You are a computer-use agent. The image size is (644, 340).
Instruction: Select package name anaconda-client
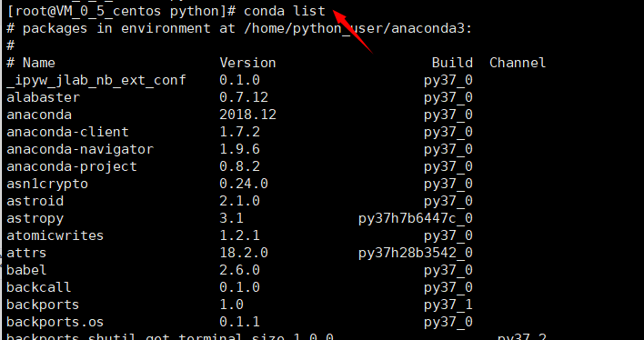68,132
